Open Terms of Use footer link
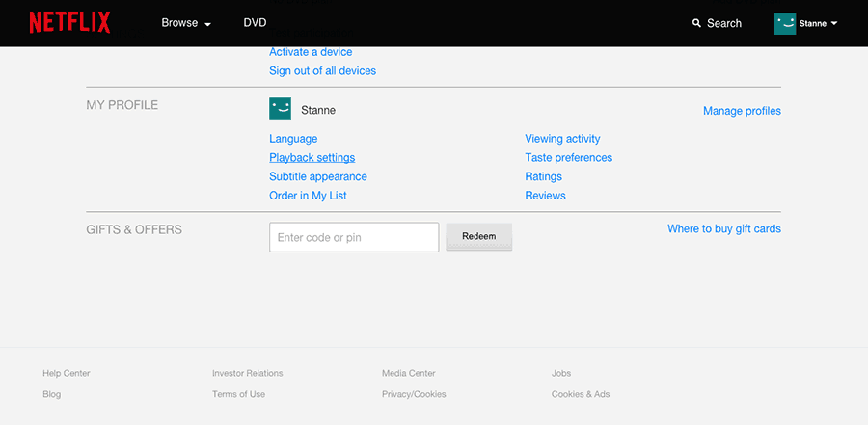Viewport: 868px width, 425px height. click(x=238, y=394)
